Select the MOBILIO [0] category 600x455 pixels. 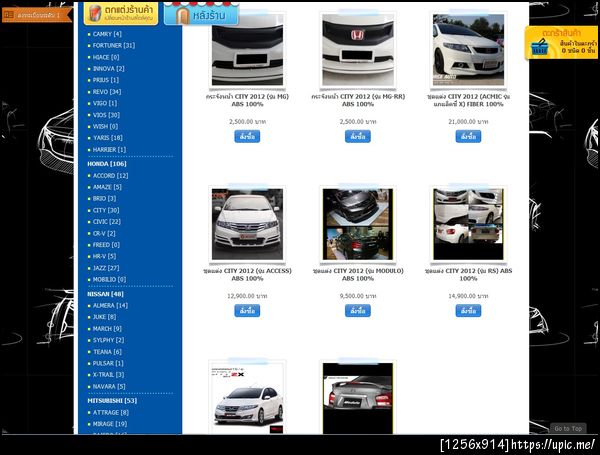coord(109,280)
